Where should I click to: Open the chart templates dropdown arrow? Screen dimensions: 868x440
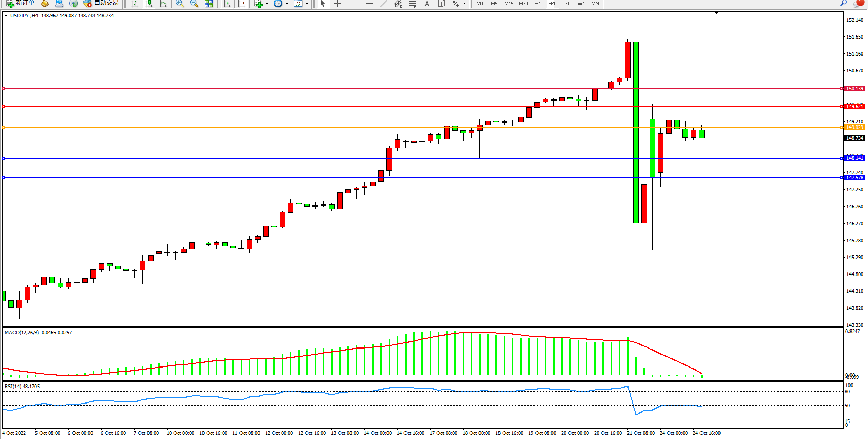pos(307,4)
